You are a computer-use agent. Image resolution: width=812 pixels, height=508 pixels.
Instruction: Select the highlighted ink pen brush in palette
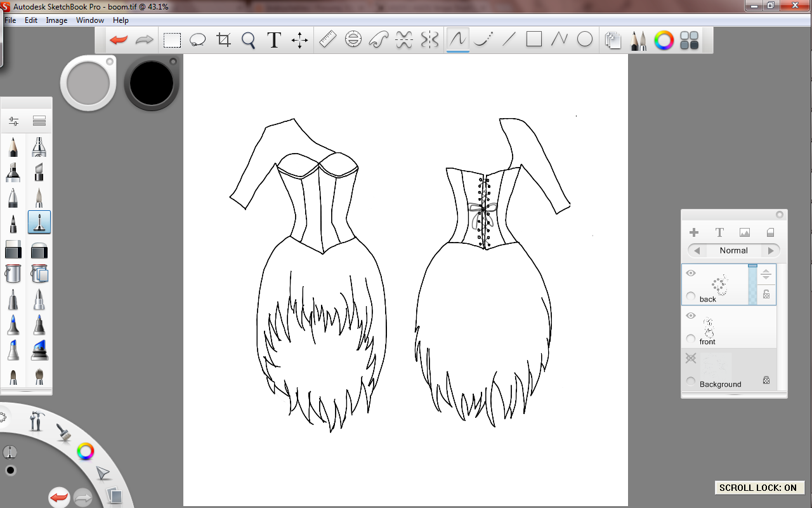point(39,222)
